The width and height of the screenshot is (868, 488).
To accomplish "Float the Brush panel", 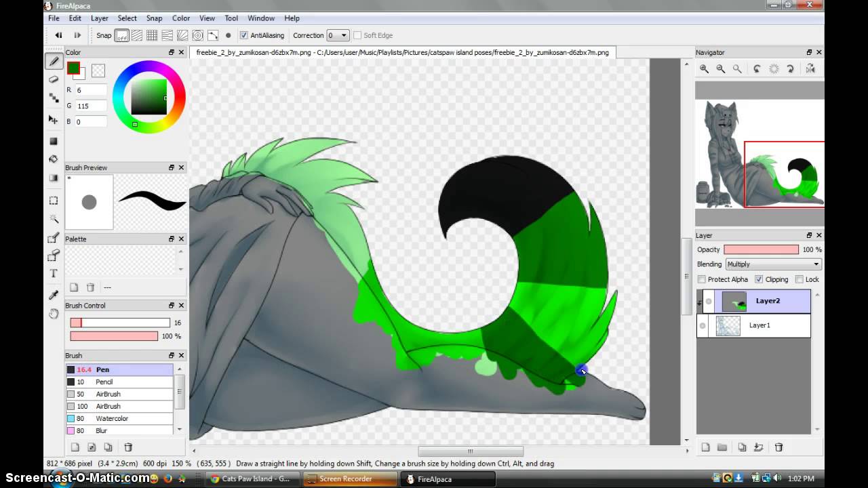I will coord(172,355).
